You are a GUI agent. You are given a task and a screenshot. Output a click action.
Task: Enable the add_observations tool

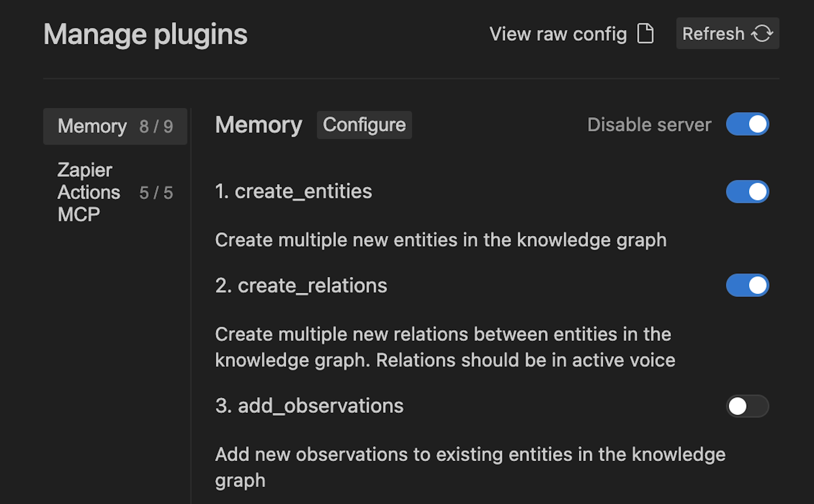tap(748, 406)
